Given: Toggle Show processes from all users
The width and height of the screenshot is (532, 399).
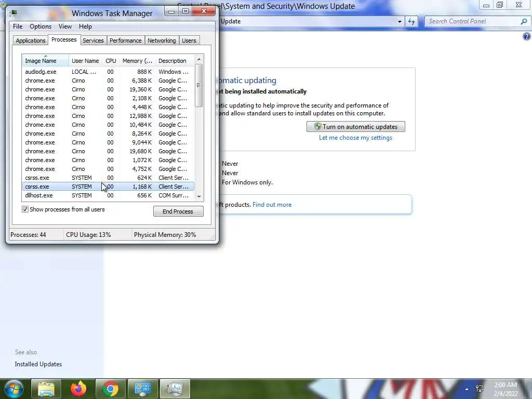Looking at the screenshot, I should (25, 209).
